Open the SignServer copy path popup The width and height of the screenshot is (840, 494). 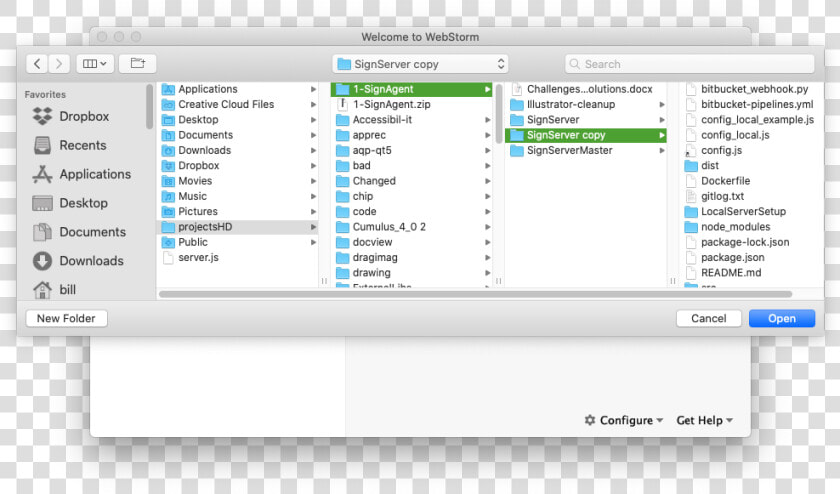click(420, 64)
